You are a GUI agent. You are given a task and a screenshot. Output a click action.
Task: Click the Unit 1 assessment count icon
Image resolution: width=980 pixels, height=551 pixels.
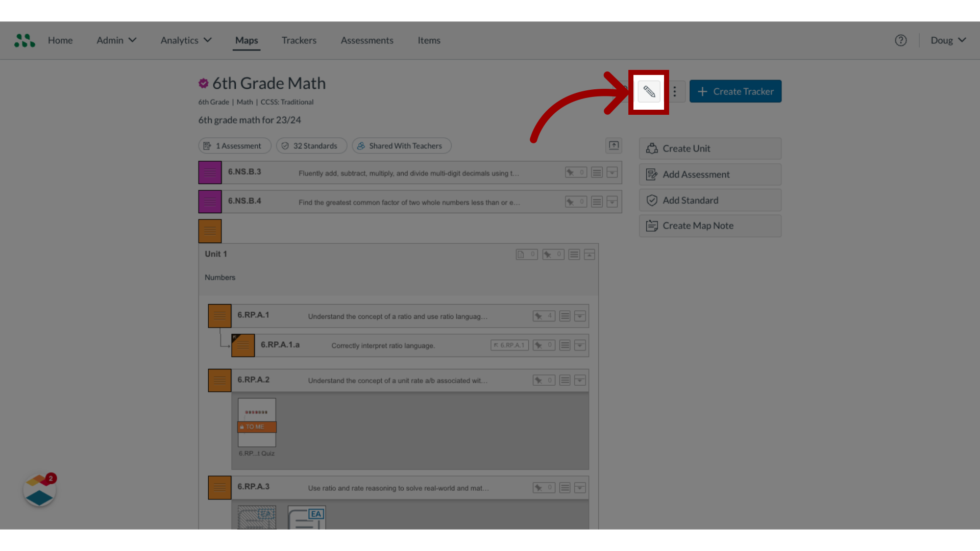point(526,254)
